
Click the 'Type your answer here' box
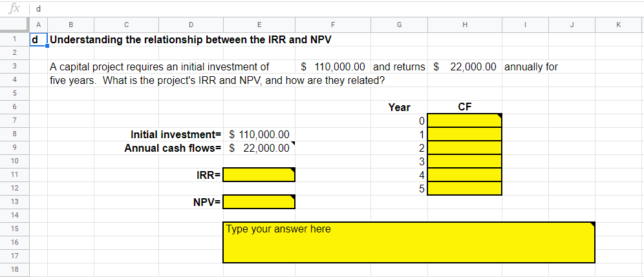(409, 243)
